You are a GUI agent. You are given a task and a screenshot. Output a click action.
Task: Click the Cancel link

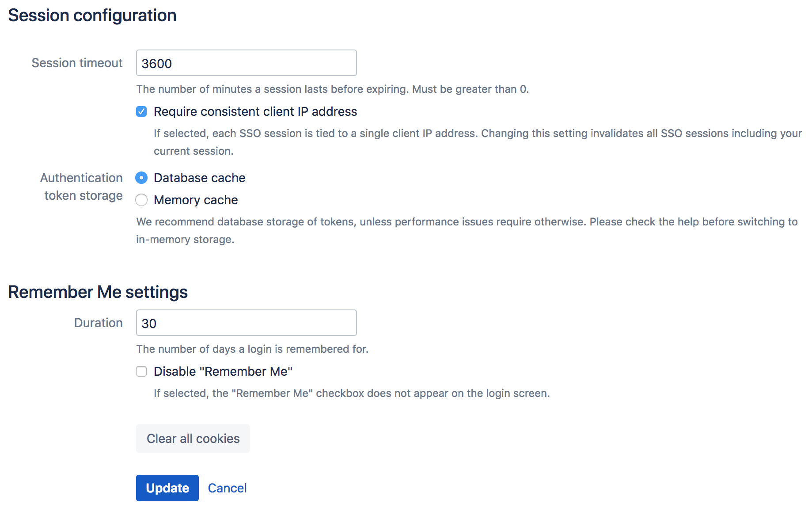click(227, 488)
